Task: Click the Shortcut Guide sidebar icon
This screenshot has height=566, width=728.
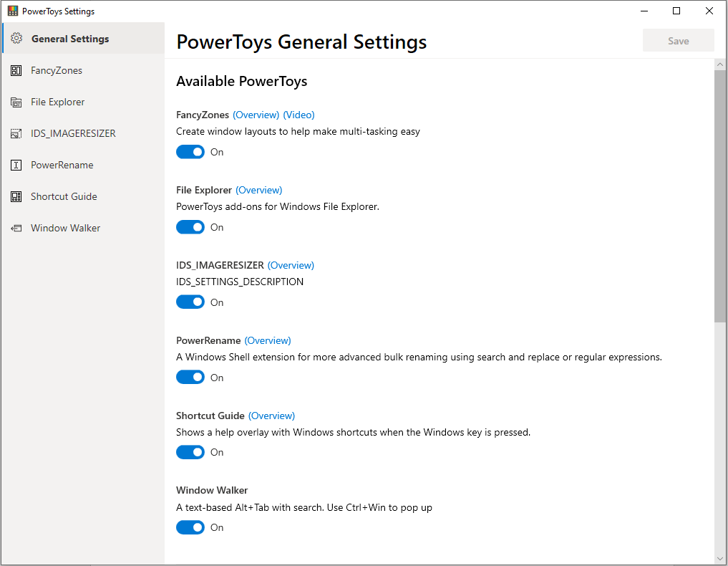Action: (x=16, y=197)
